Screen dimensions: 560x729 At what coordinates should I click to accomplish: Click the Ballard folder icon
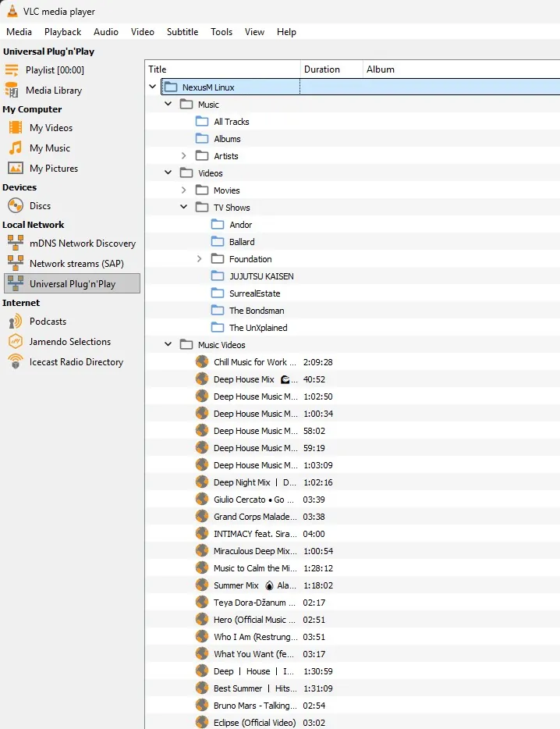[x=218, y=242]
